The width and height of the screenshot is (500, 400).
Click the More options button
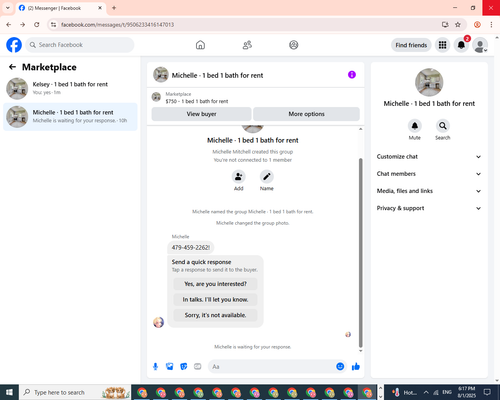click(306, 114)
